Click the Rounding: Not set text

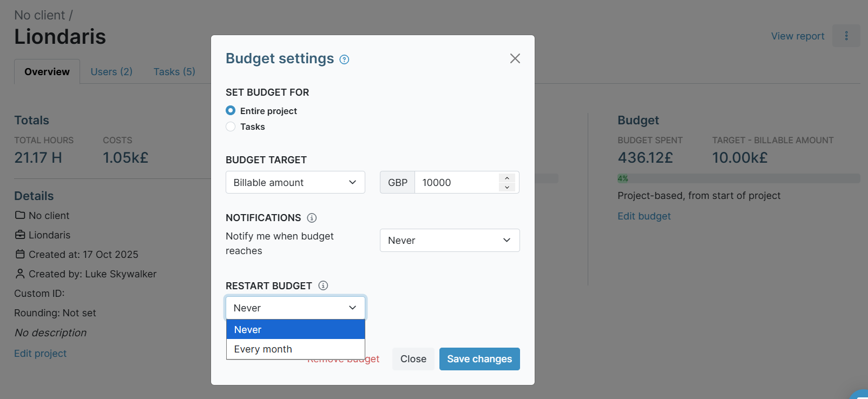[x=55, y=312]
